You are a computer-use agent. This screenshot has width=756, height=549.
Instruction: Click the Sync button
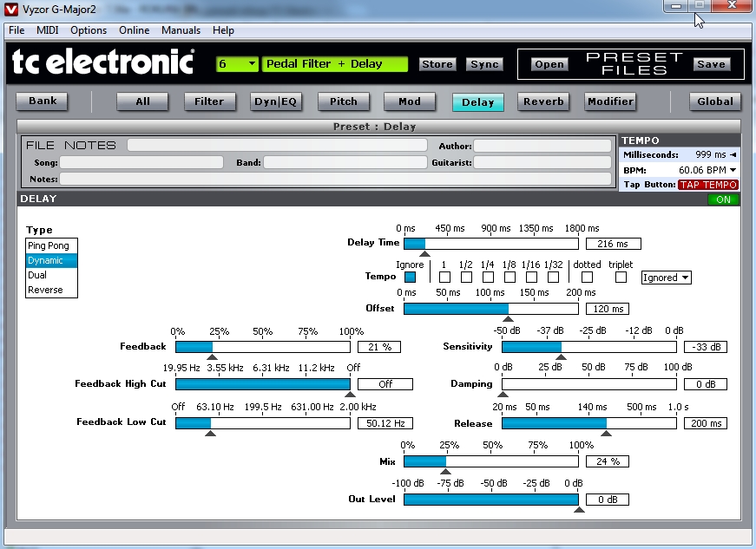click(x=484, y=64)
